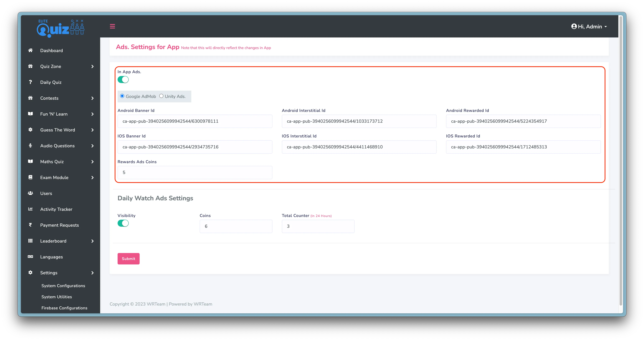Click the pink hamburger menu icon
This screenshot has height=340, width=644.
click(113, 26)
